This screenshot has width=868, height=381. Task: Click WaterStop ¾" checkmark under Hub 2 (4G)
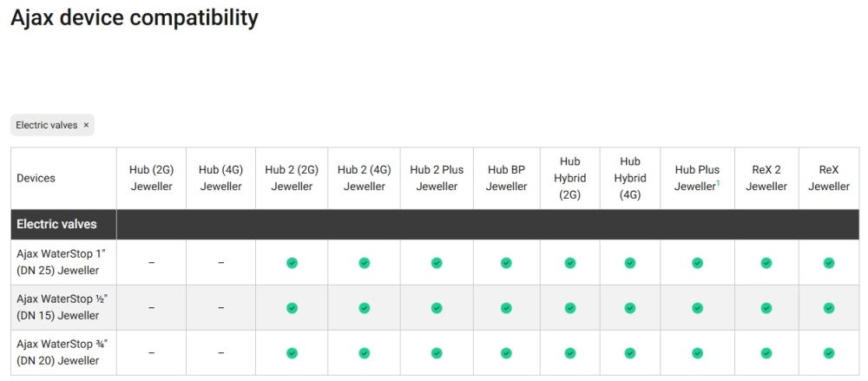click(x=365, y=353)
